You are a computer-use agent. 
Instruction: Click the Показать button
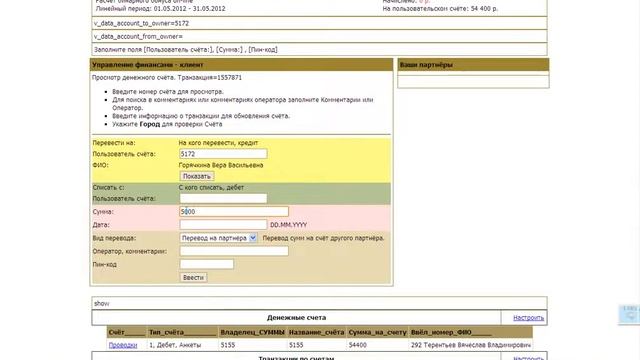click(x=197, y=176)
